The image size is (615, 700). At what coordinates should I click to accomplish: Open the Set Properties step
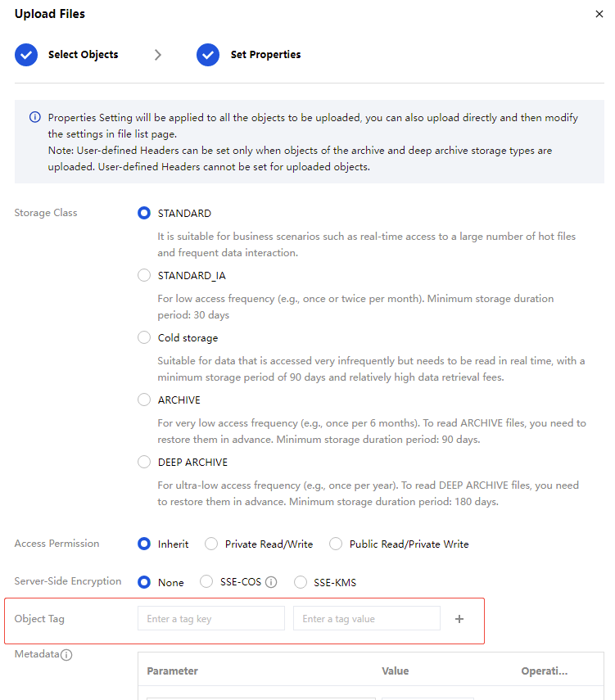coord(265,55)
